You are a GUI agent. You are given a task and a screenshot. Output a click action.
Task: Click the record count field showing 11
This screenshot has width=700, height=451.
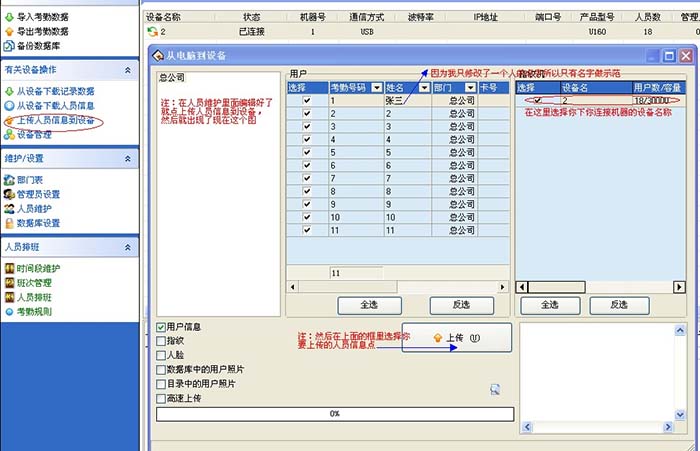point(356,273)
